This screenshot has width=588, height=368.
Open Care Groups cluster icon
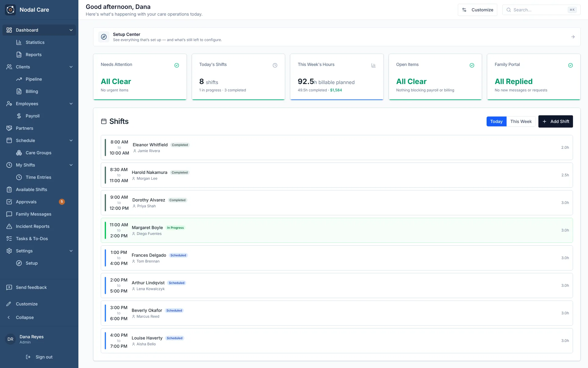point(19,153)
